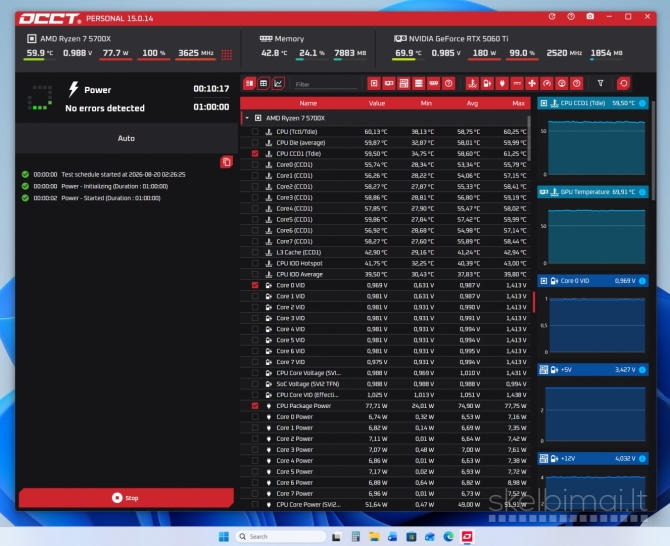670x546 pixels.
Task: Open help from the title bar question icon
Action: 571,17
